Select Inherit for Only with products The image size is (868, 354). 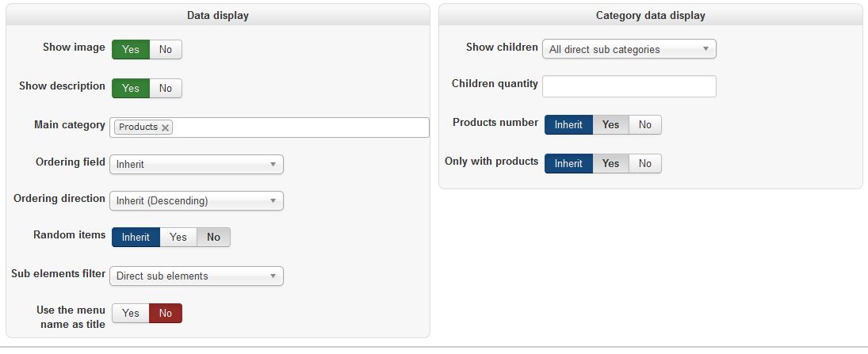click(x=568, y=164)
